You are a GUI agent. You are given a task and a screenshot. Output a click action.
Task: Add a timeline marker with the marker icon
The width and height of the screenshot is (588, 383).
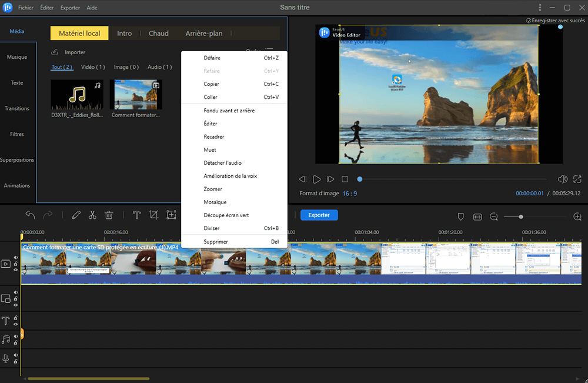(461, 217)
